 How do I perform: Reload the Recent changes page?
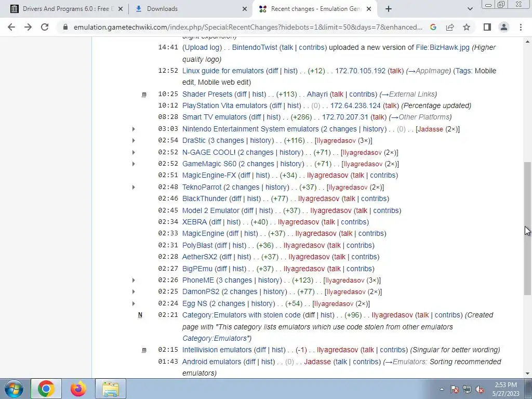tap(45, 27)
